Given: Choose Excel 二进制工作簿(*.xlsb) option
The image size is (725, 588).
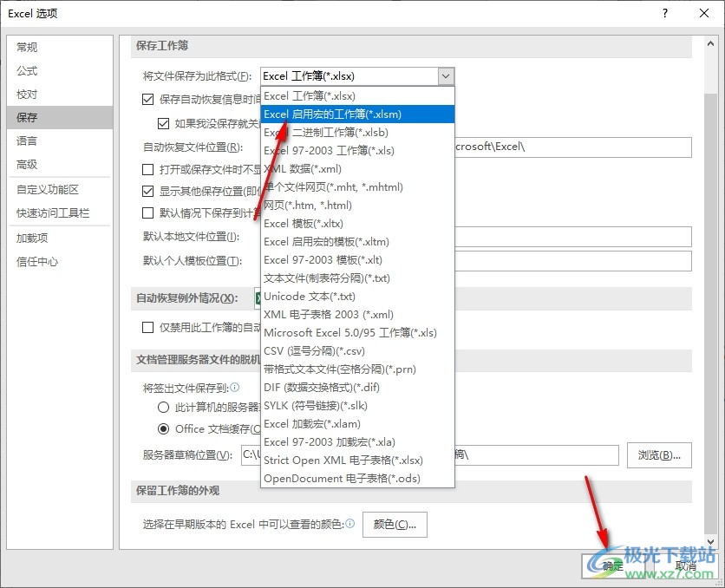Looking at the screenshot, I should click(357, 132).
